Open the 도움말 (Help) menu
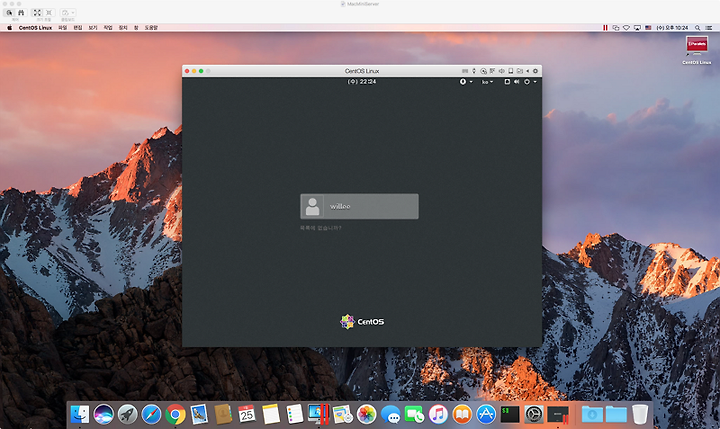 (x=151, y=28)
